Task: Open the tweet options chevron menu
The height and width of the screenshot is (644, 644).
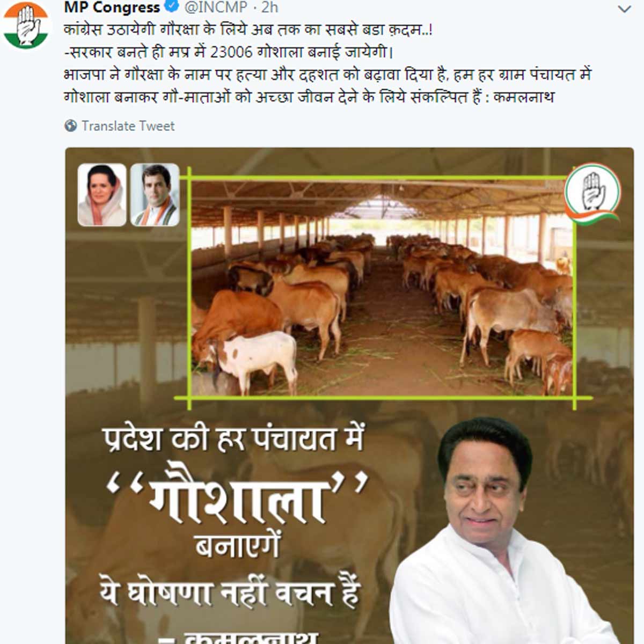Action: (624, 9)
